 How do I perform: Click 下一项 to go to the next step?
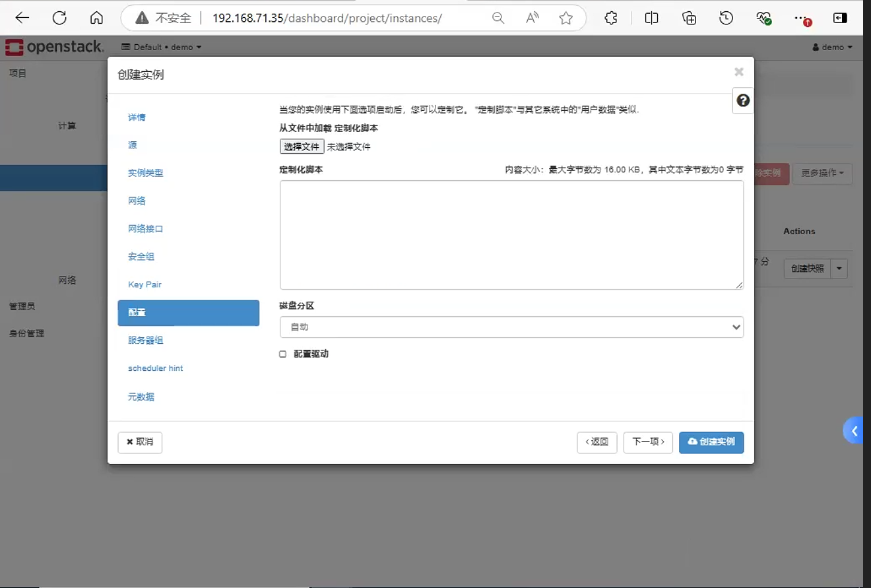[648, 442]
